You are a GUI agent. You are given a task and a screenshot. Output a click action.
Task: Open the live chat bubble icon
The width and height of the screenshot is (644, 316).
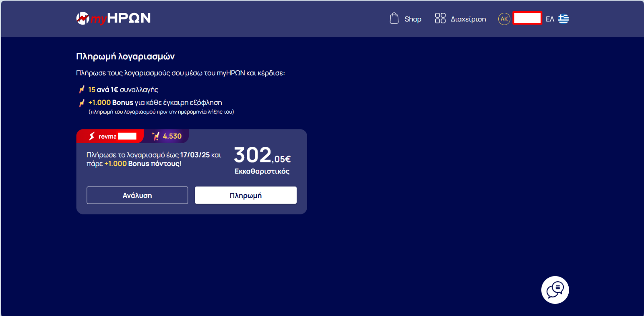point(555,290)
